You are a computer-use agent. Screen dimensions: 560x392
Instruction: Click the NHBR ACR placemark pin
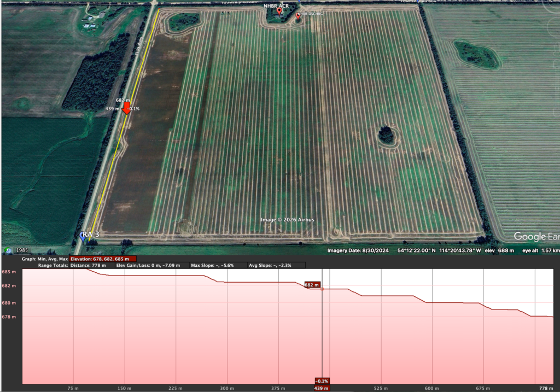point(279,11)
